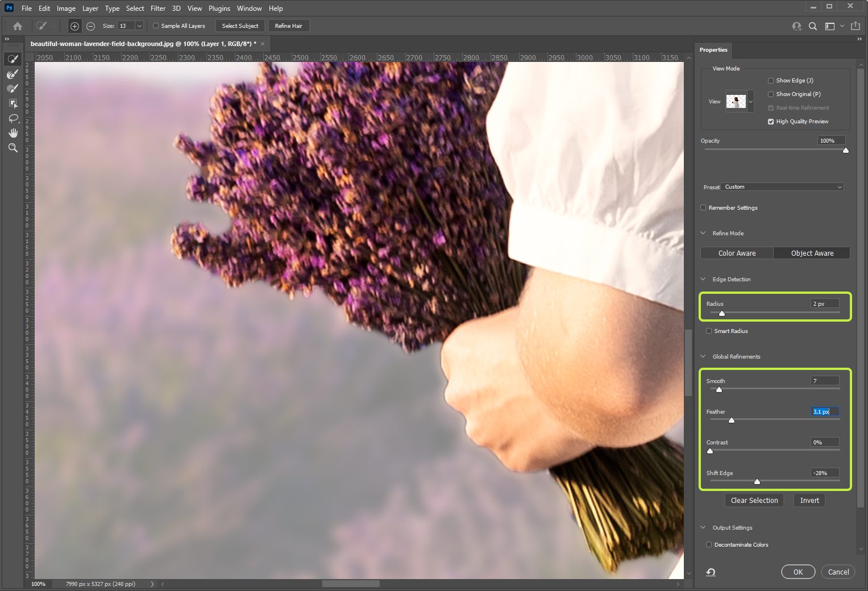Open the brush Size dropdown arrow
868x591 pixels.
coord(139,26)
